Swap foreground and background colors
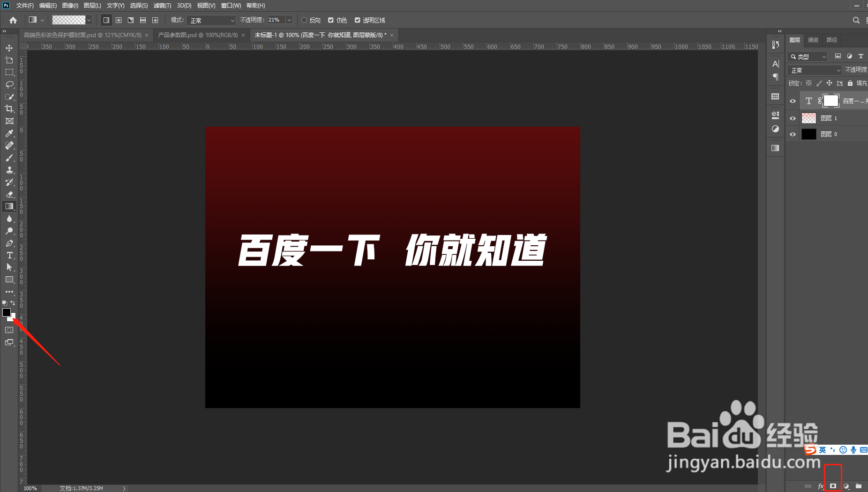 click(x=13, y=303)
